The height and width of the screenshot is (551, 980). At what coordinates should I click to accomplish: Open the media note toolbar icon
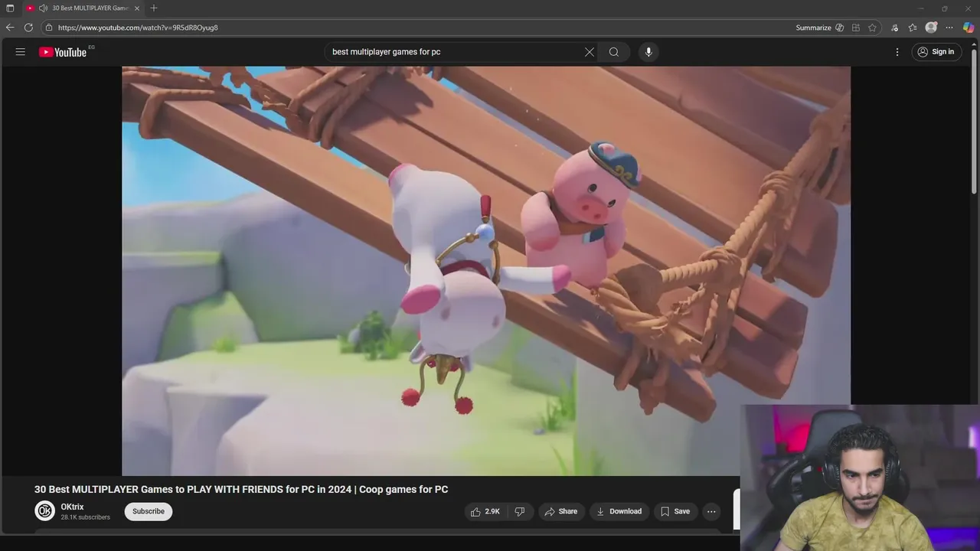894,28
